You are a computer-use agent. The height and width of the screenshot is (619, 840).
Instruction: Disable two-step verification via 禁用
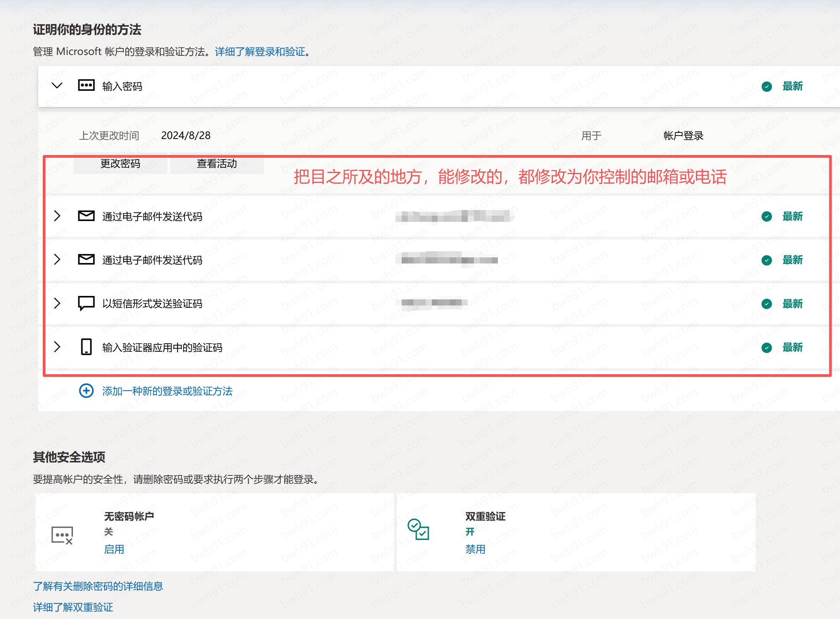475,549
